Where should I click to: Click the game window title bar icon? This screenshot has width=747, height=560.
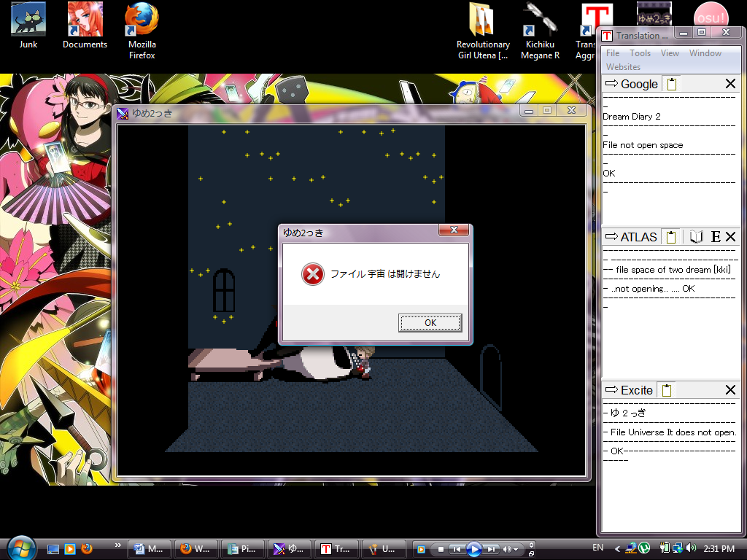[123, 113]
